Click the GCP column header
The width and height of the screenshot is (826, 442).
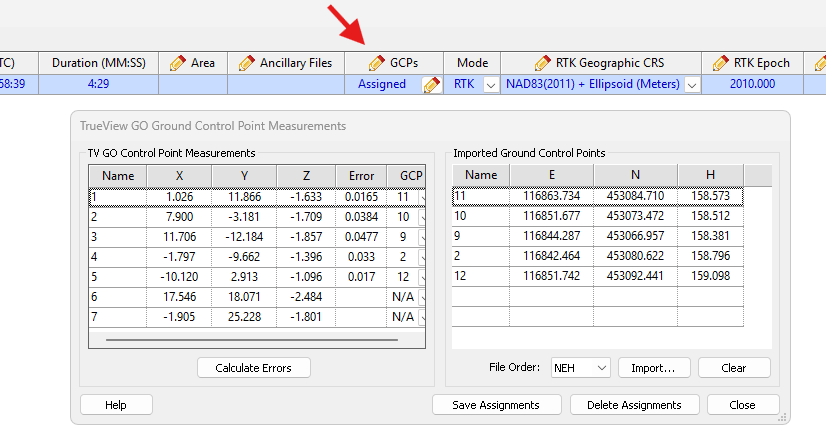tap(406, 176)
